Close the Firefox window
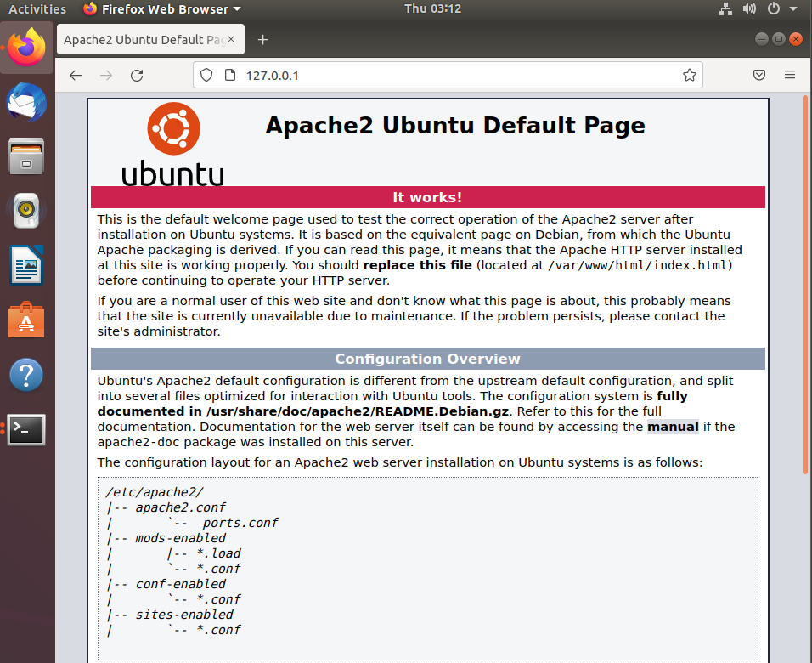This screenshot has width=812, height=663. tap(795, 39)
